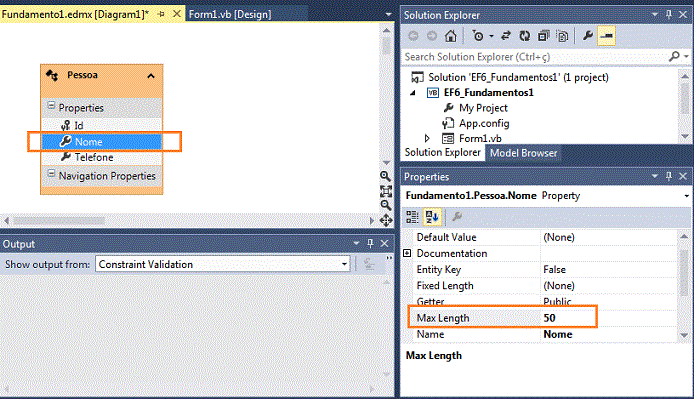
Task: Open the open-documents tab list dropdown
Action: 388,15
